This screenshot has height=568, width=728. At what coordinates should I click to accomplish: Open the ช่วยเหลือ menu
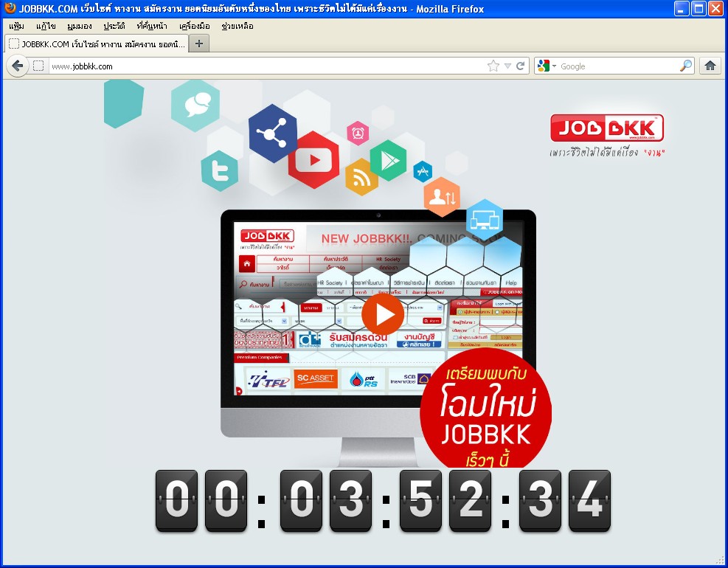coord(238,26)
